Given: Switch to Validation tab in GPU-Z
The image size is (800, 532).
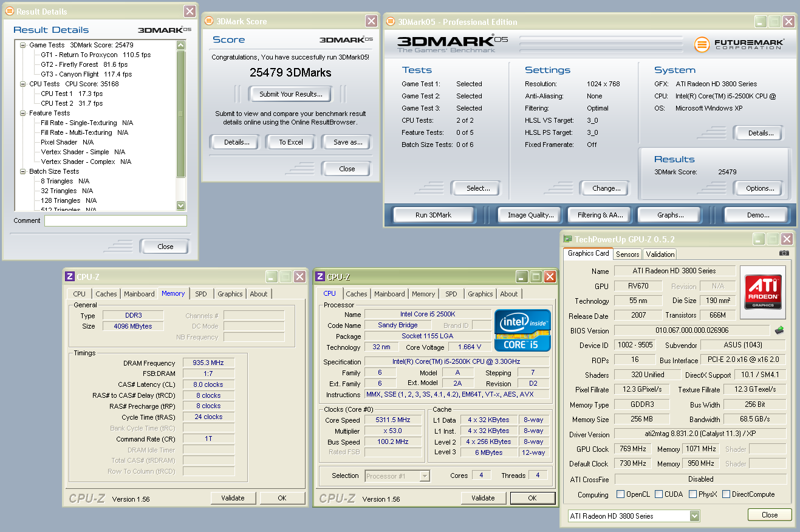Looking at the screenshot, I should [x=660, y=254].
